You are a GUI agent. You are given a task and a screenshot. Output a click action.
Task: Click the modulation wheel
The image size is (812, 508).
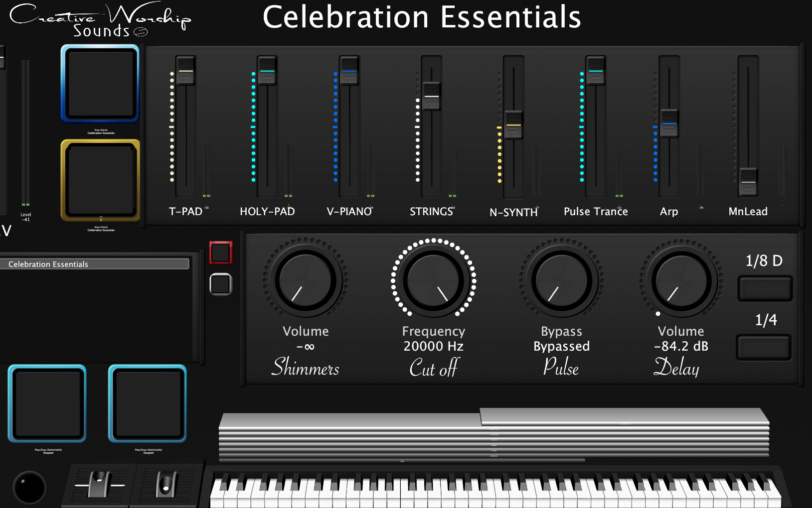coord(166,484)
